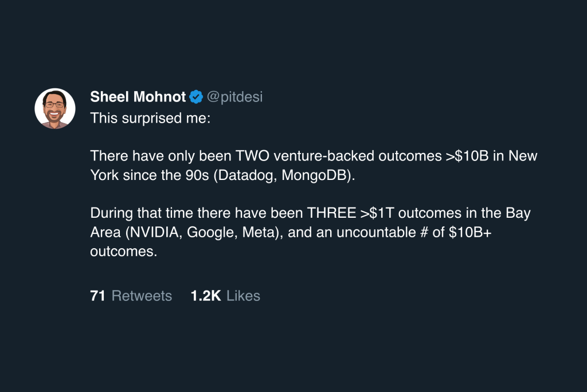Image resolution: width=587 pixels, height=392 pixels.
Task: Click the blue verified badge
Action: pyautogui.click(x=196, y=97)
